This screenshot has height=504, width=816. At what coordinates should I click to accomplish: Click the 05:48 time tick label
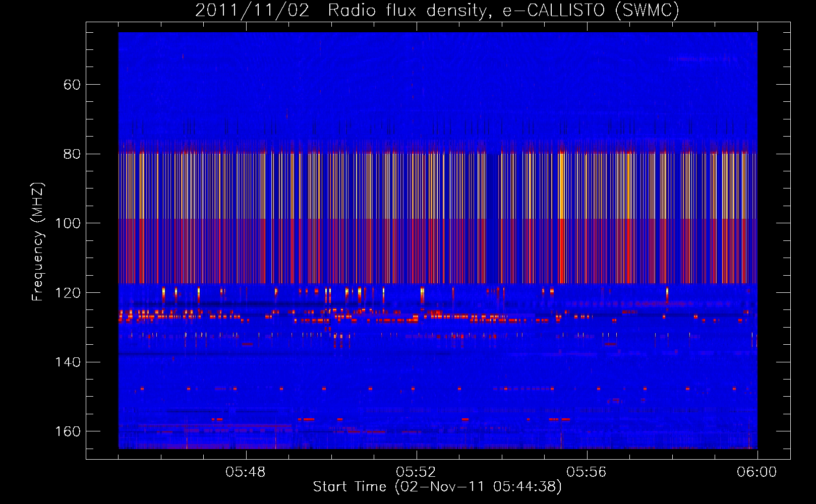(246, 472)
